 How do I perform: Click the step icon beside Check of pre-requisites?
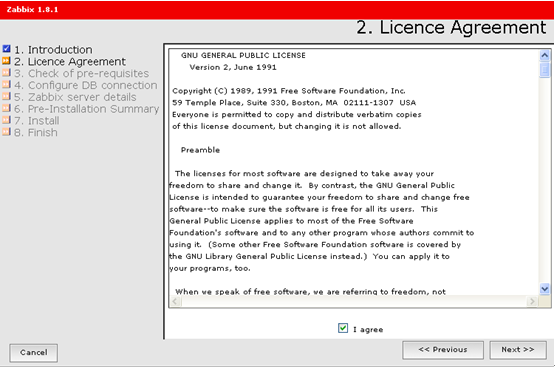pyautogui.click(x=6, y=73)
